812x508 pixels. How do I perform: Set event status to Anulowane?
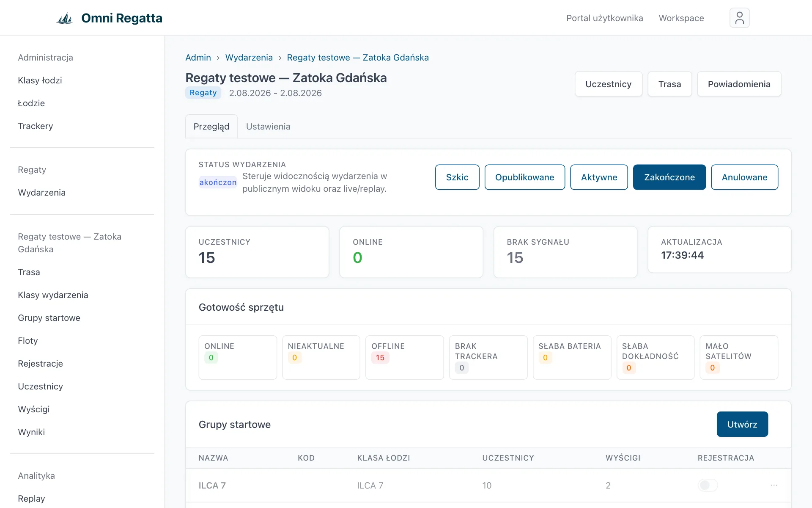[744, 177]
